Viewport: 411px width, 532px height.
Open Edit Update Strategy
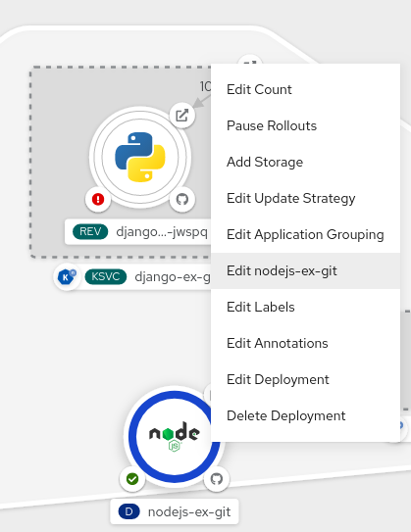click(305, 199)
